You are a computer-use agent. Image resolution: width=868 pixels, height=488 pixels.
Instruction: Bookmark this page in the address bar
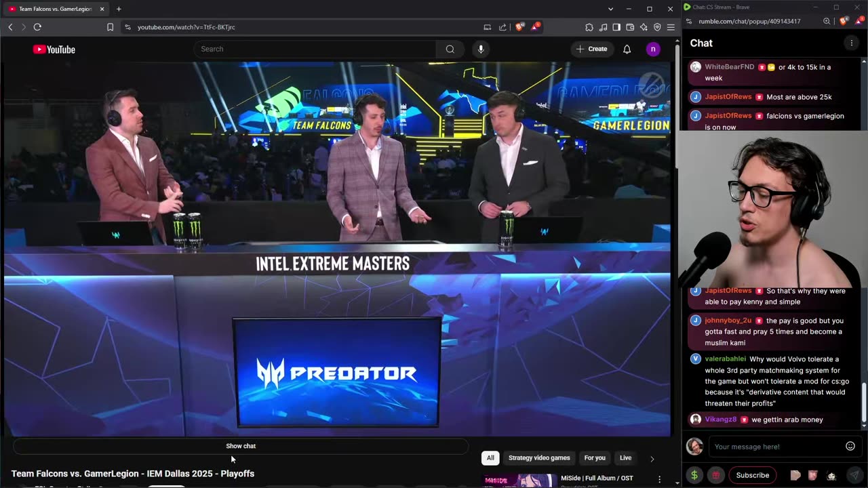110,27
